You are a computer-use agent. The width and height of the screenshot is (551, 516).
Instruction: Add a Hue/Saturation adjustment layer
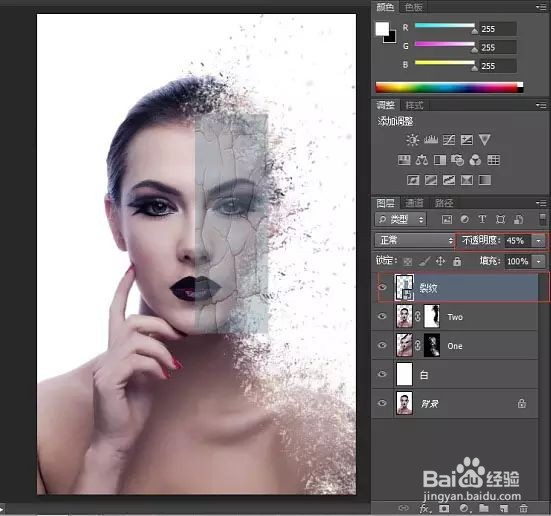point(404,160)
